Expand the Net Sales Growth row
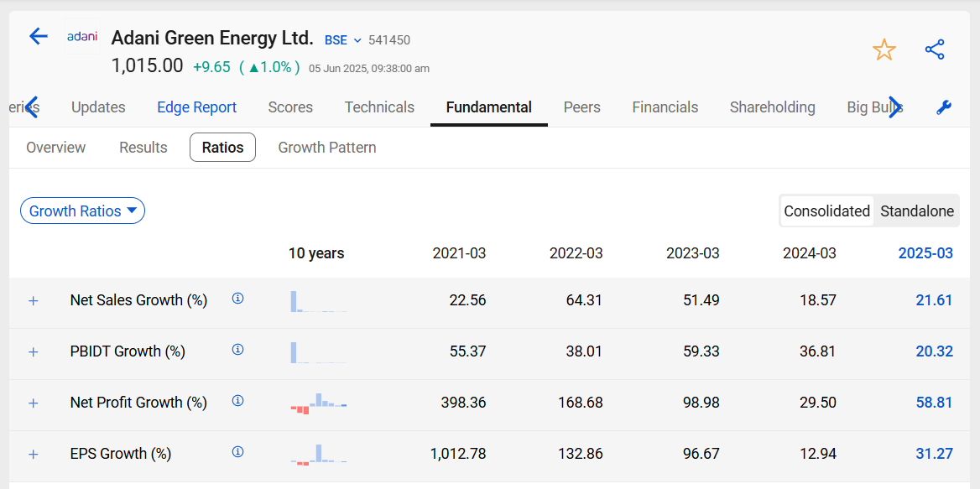Screen dimensions: 980x489 (34, 301)
